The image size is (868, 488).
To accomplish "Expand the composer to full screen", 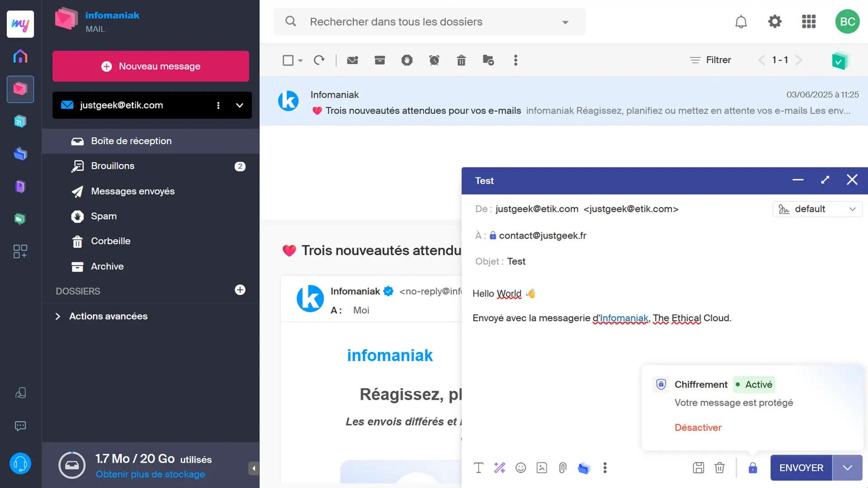I will [x=825, y=180].
